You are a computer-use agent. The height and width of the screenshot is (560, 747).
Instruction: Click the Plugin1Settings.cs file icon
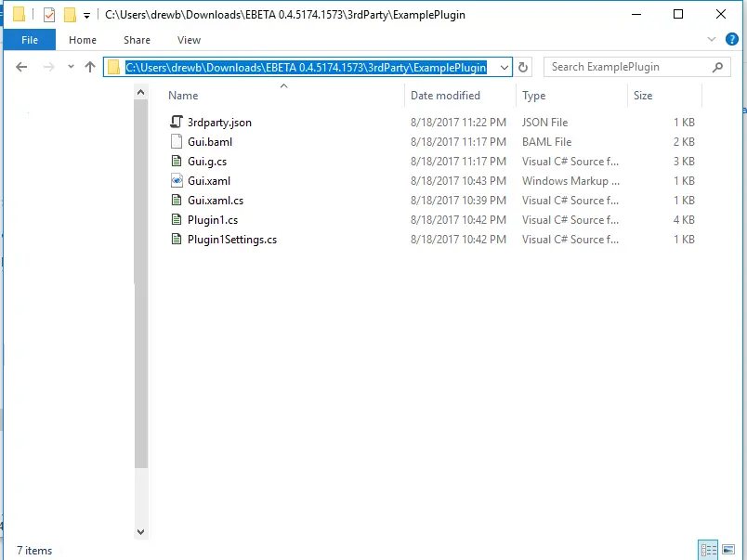tap(177, 239)
